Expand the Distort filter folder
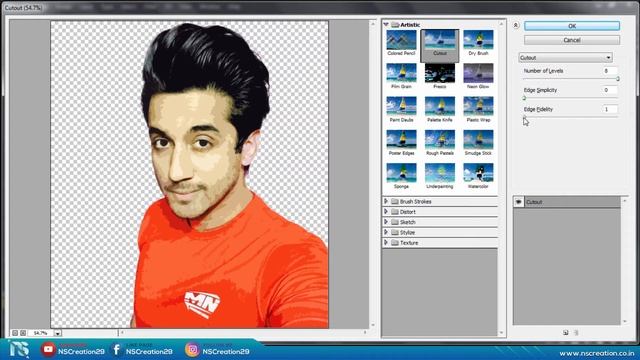Viewport: 640px width, 360px height. 386,211
